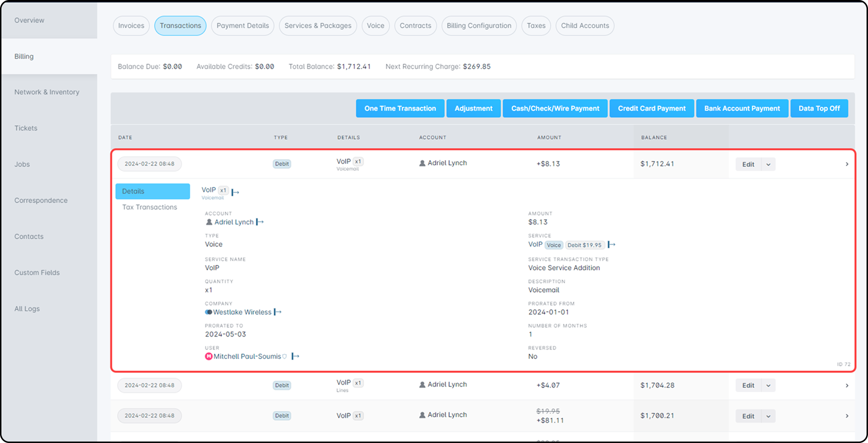
Task: Click the One Time Transaction button
Action: tap(400, 108)
